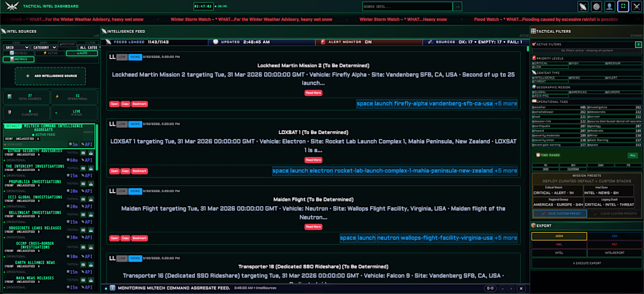Click the Operational lightning icon tile
This screenshot has width=644, height=294.
(x=57, y=97)
